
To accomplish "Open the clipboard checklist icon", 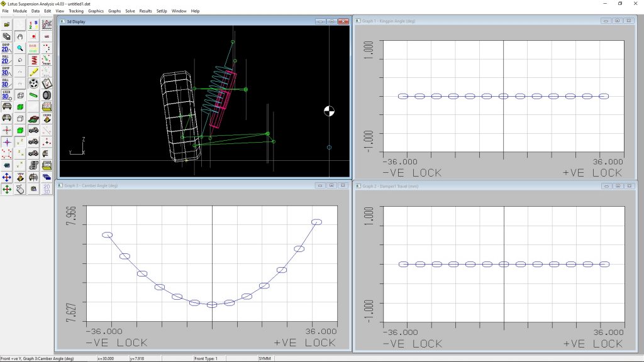I will click(x=47, y=84).
